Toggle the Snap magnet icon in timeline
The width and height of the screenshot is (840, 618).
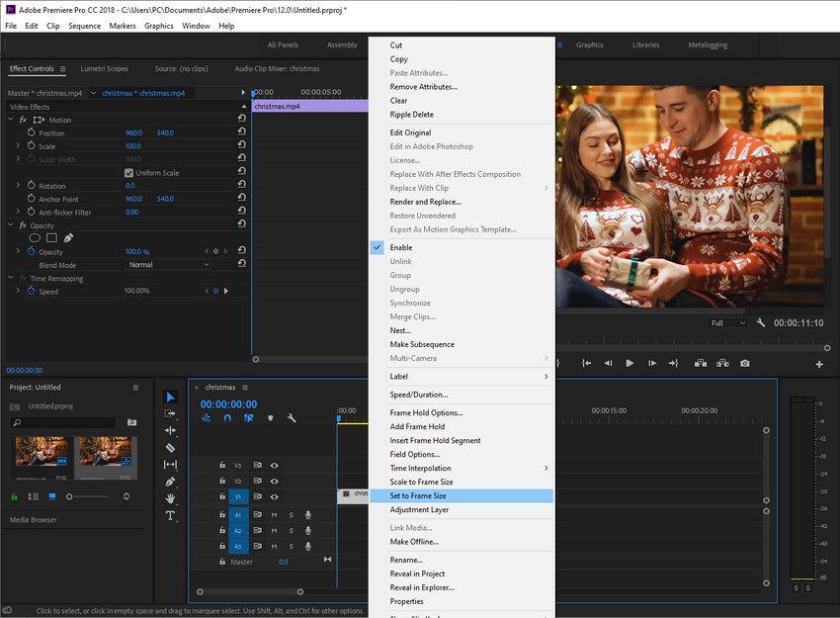pyautogui.click(x=226, y=419)
